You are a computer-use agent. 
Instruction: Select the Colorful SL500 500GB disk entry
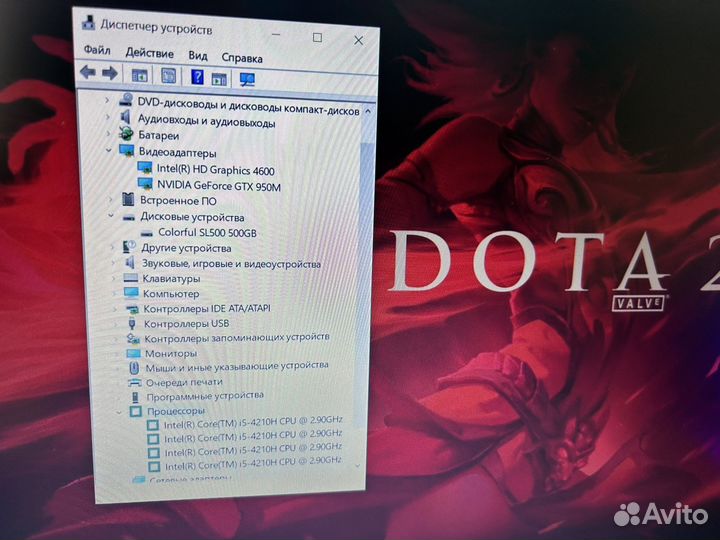click(207, 233)
